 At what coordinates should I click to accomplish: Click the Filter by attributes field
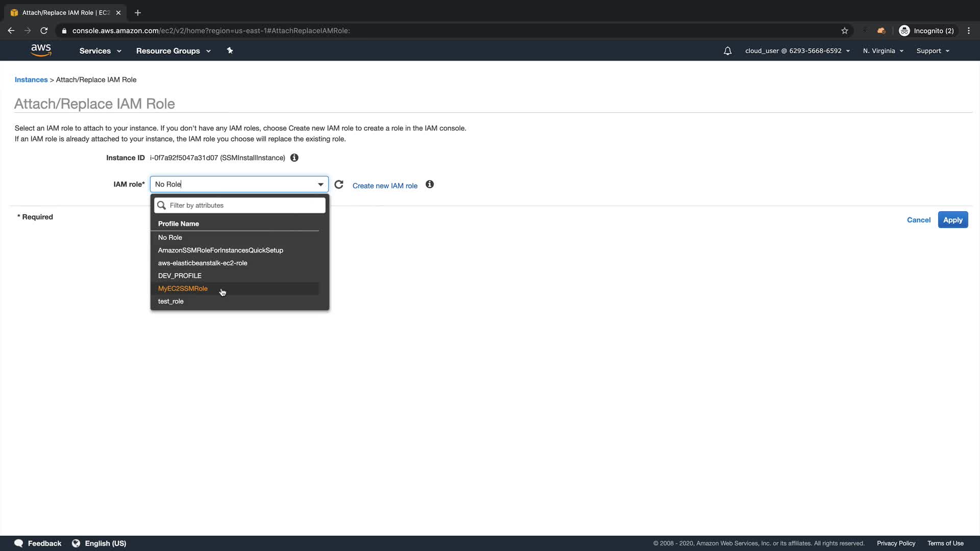click(245, 206)
